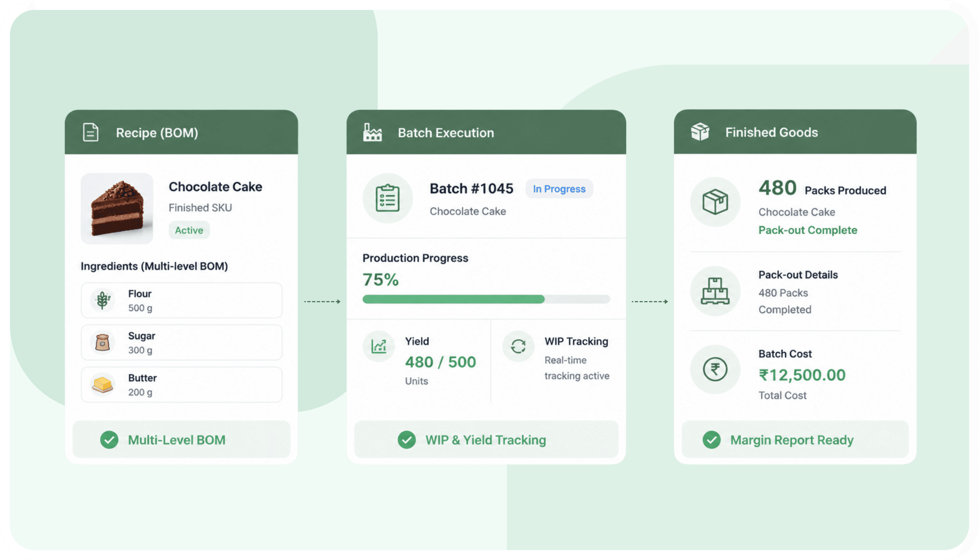Viewport: 979px width, 560px height.
Task: Select the Flour ingredient row
Action: tap(182, 300)
